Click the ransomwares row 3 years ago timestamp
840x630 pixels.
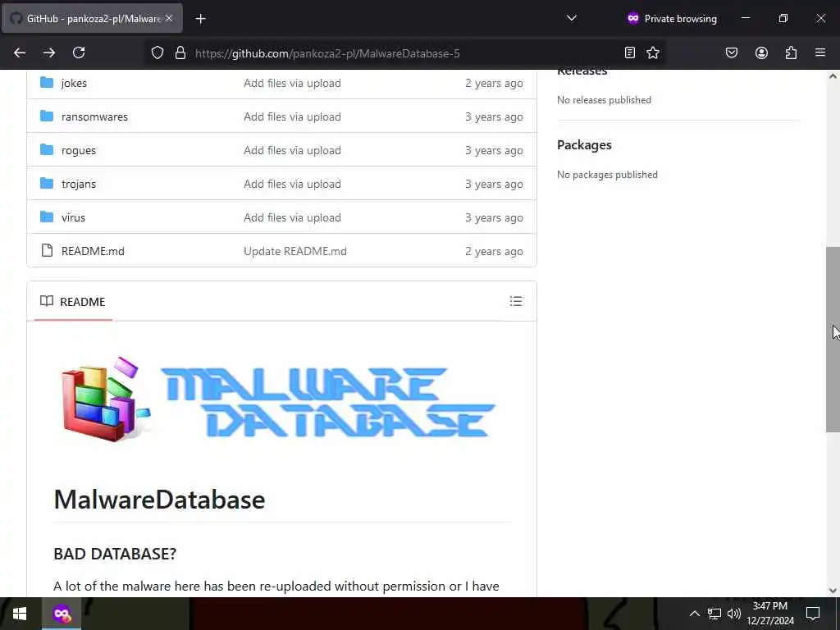click(x=494, y=116)
